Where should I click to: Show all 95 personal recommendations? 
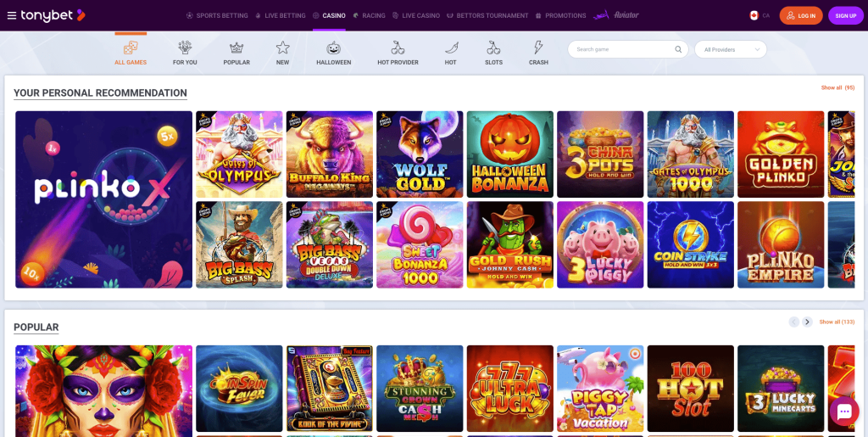[x=837, y=87]
